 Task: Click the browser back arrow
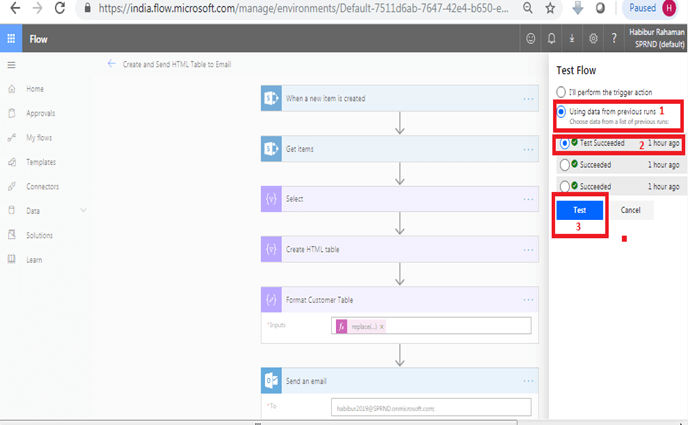point(14,8)
